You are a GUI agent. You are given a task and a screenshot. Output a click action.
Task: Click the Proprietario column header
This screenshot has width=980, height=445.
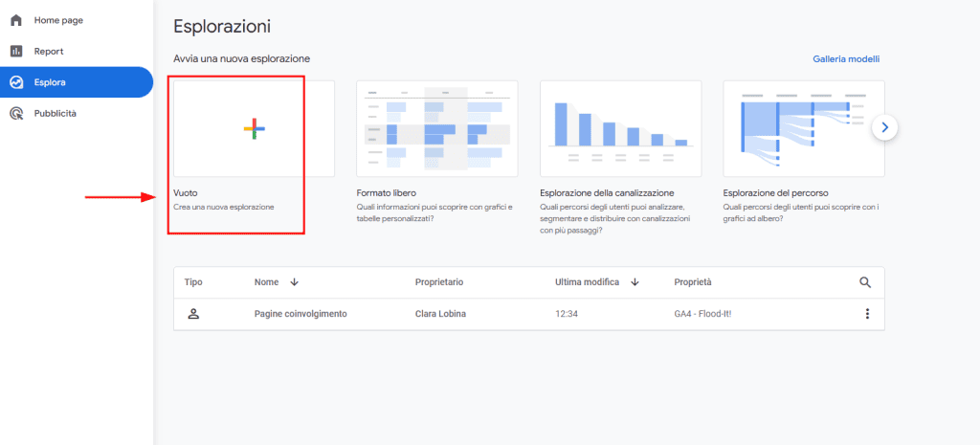439,282
